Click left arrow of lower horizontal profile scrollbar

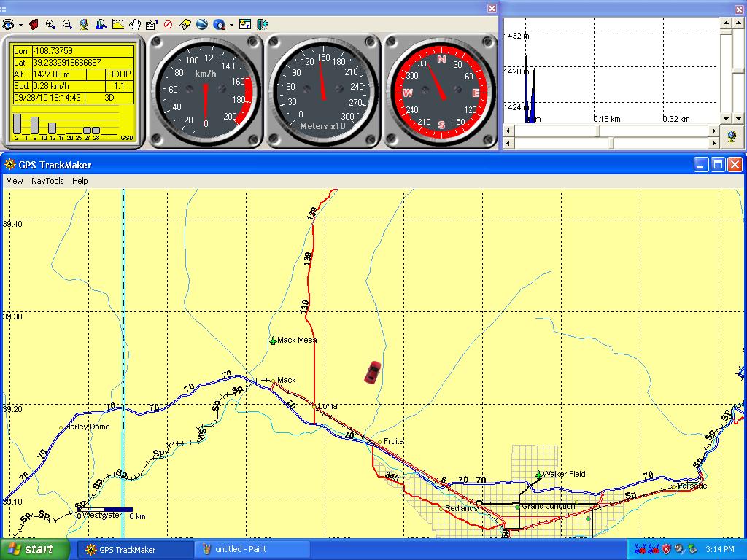tap(508, 142)
